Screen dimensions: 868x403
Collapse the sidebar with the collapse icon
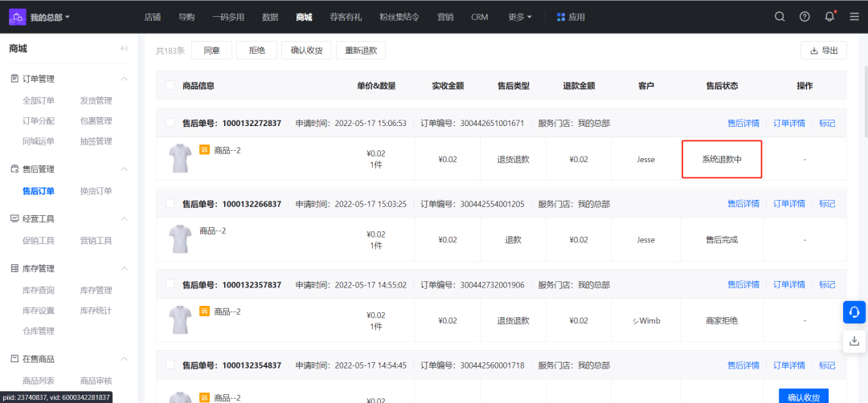pos(124,49)
